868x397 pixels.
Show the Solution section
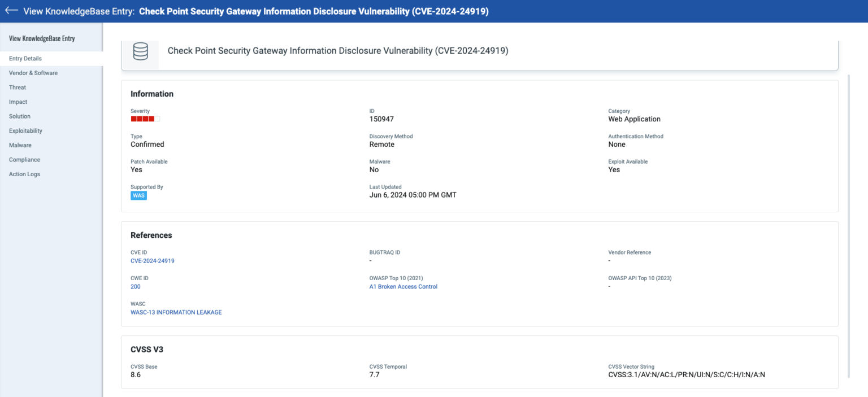51,116
